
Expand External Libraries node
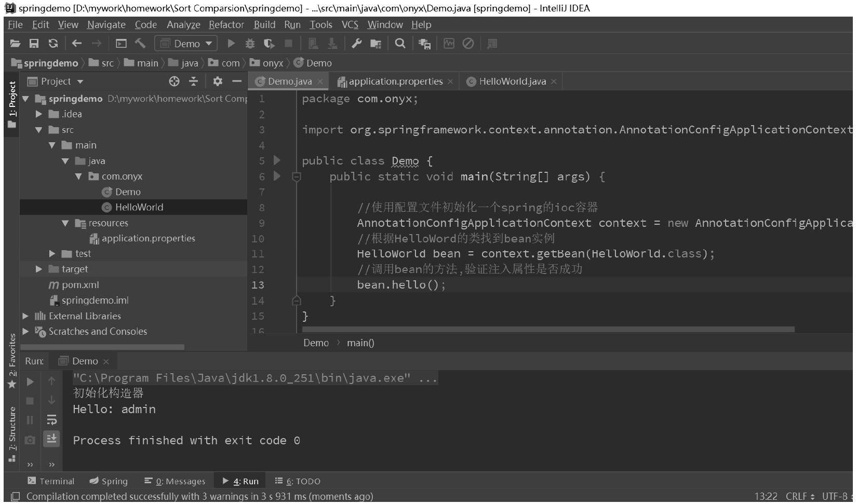(x=25, y=316)
